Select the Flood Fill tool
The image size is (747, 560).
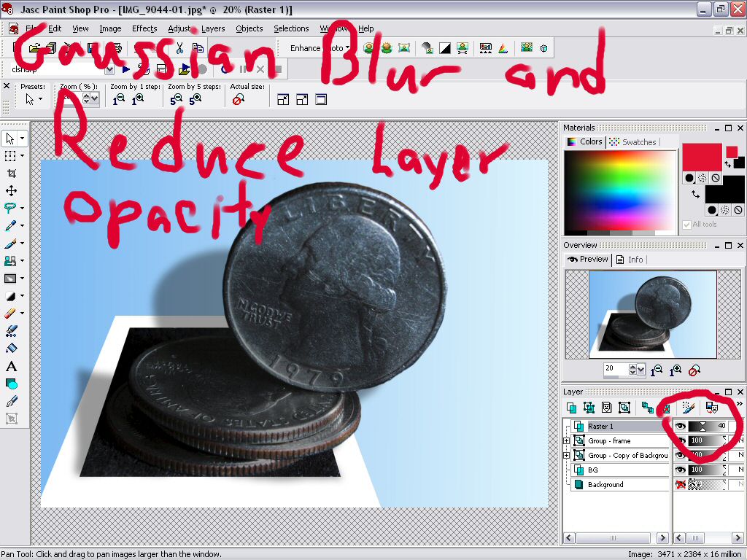click(x=11, y=349)
